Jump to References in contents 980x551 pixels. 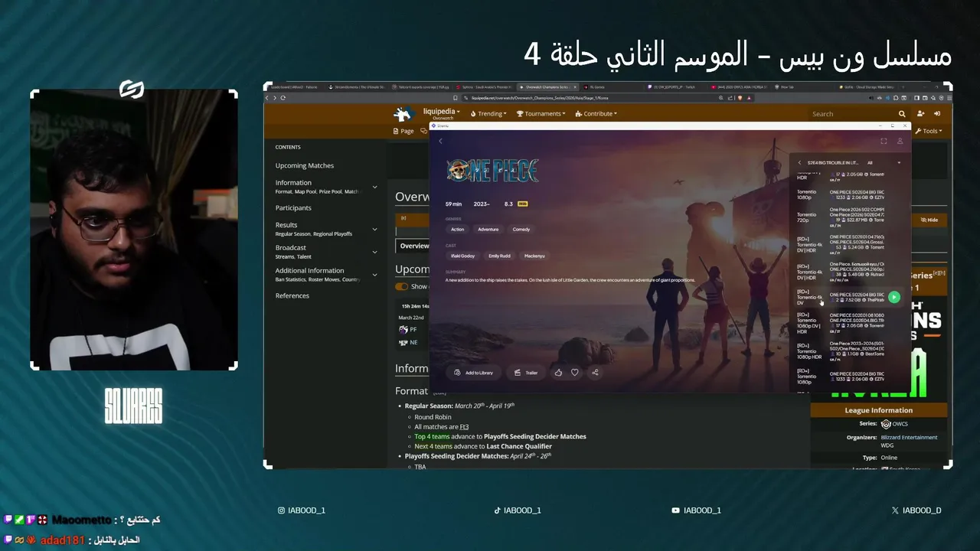tap(292, 295)
